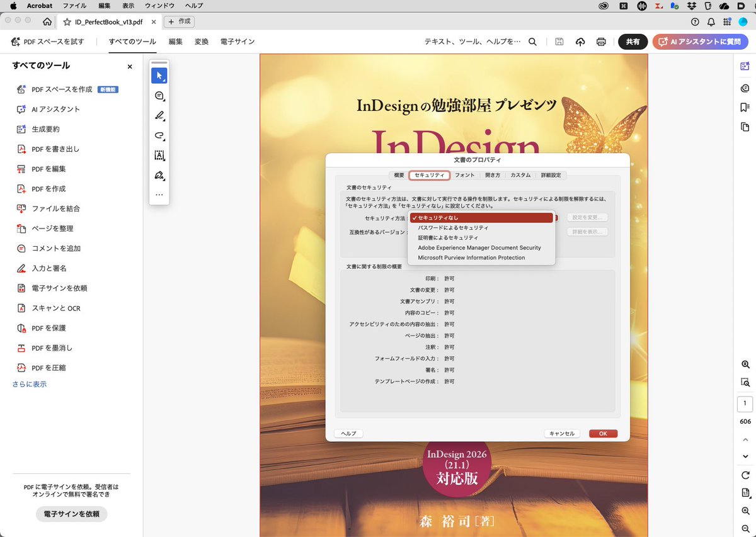
Task: Click the search magnifier icon
Action: [x=532, y=42]
